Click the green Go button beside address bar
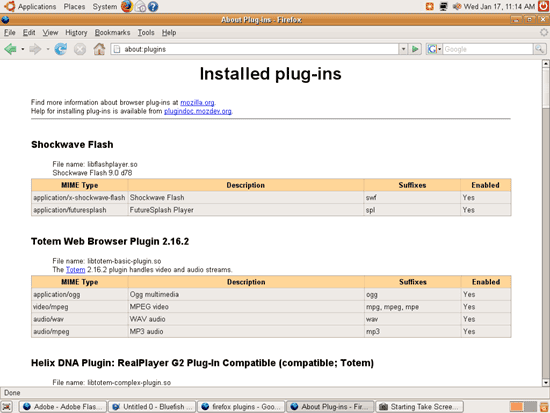 [415, 49]
